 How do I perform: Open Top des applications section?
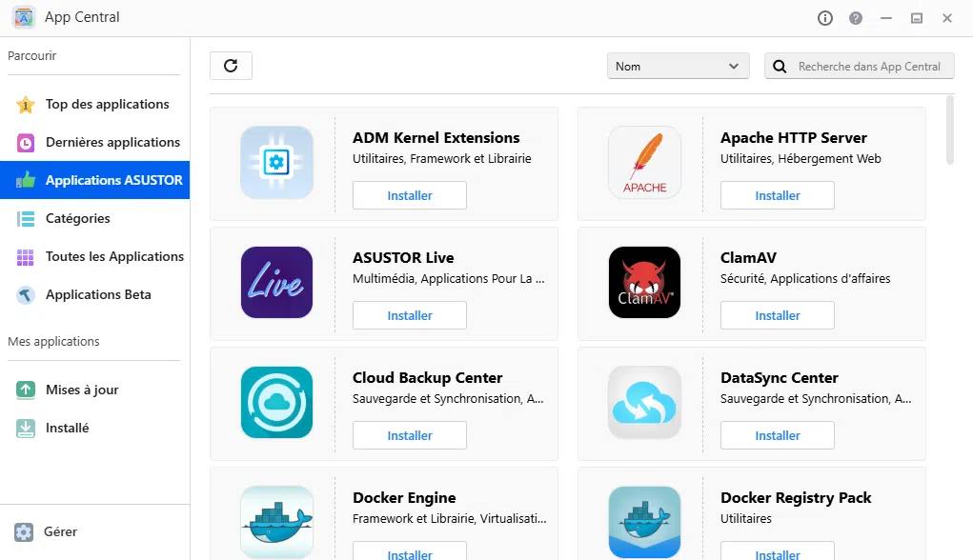pyautogui.click(x=107, y=105)
